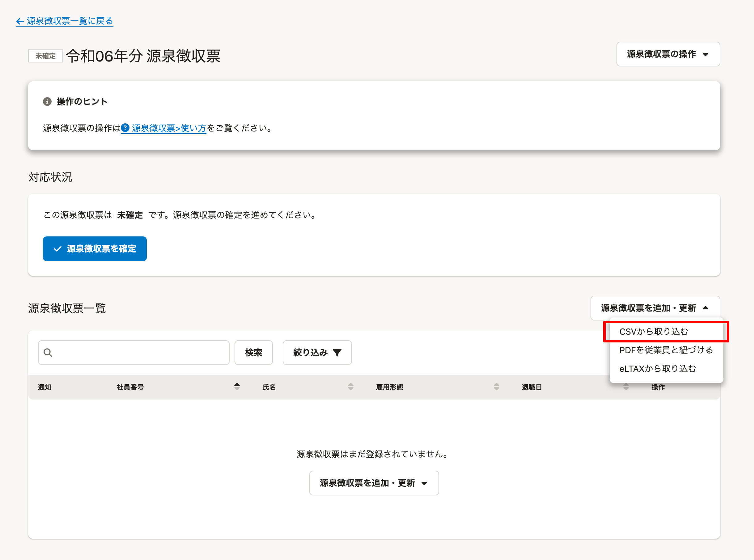Click the 退職日 column header text

[532, 387]
